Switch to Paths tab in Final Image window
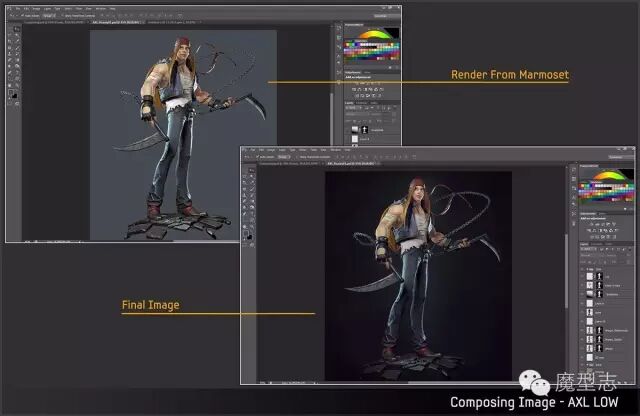This screenshot has height=416, width=640. click(x=609, y=244)
